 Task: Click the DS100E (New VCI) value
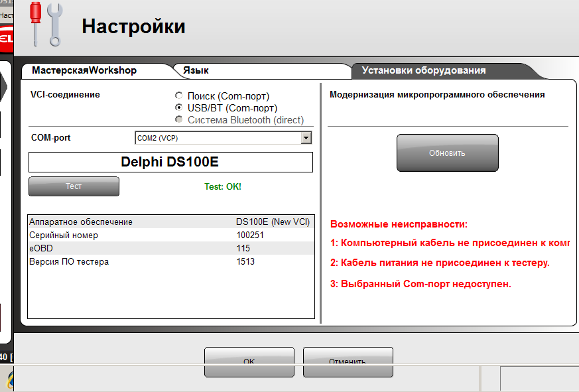(x=273, y=222)
